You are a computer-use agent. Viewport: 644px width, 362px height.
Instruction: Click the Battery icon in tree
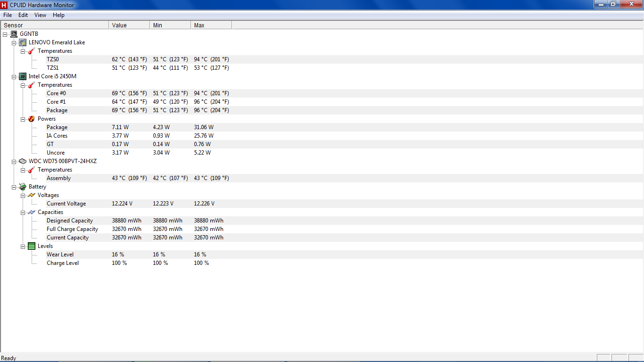tap(23, 187)
